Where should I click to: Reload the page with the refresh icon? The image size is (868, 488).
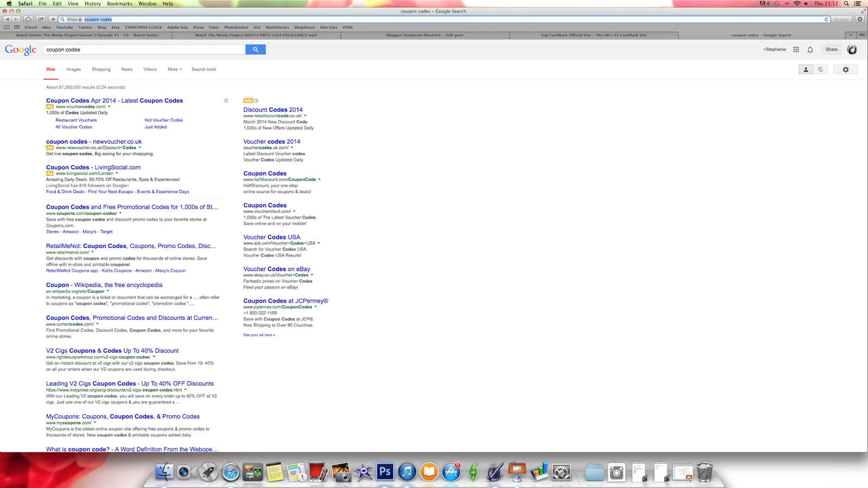(x=826, y=20)
